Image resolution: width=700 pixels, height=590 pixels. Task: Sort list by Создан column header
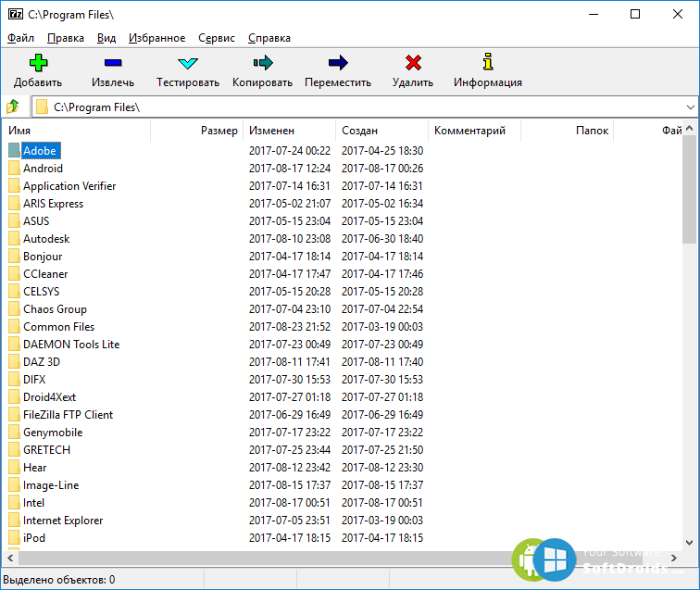(382, 131)
